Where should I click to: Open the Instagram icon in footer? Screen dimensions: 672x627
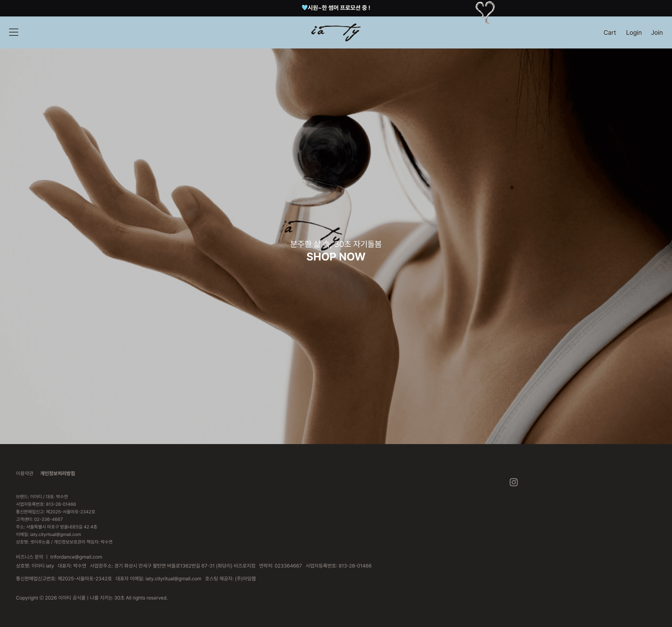click(x=513, y=482)
